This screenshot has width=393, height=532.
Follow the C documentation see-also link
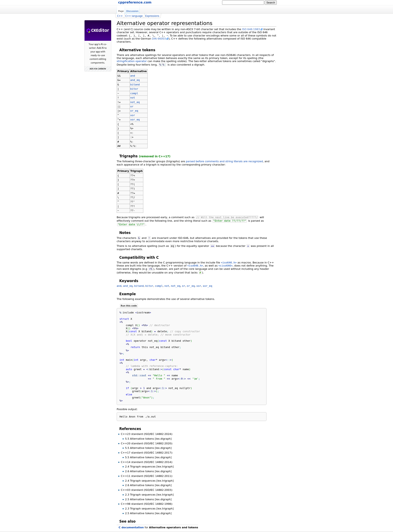(131, 527)
